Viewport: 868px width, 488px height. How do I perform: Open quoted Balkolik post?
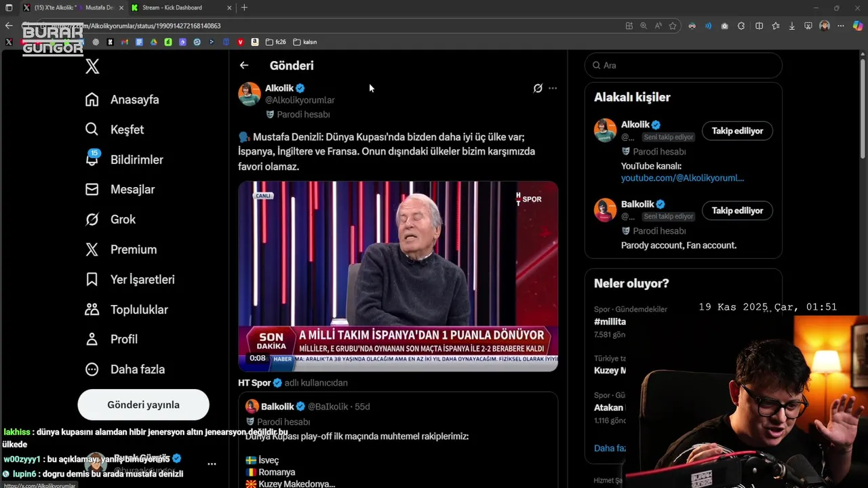pos(398,441)
